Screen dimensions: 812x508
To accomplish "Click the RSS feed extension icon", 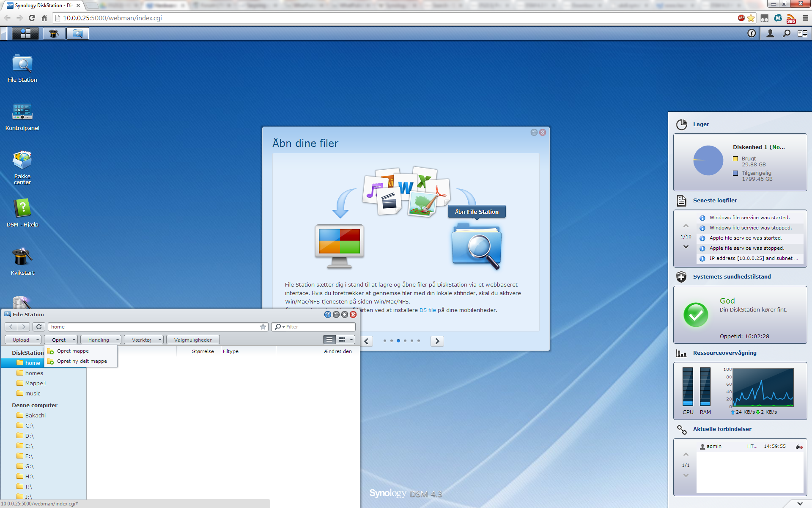I will 791,19.
